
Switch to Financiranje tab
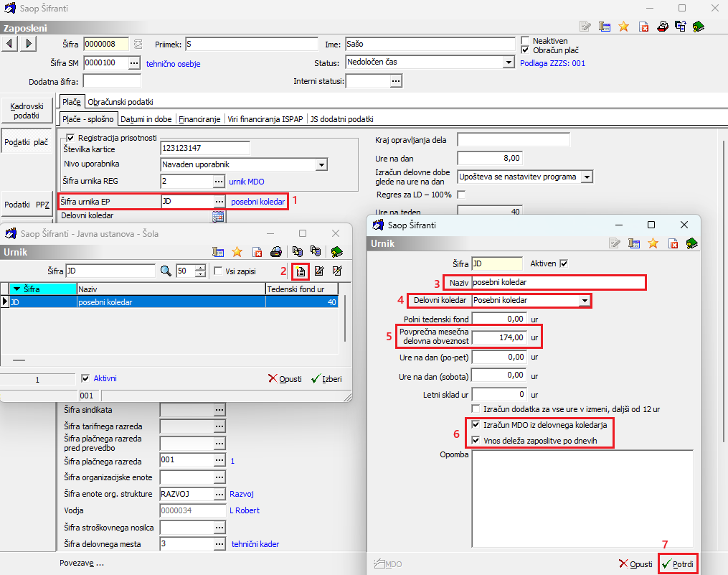pos(199,119)
